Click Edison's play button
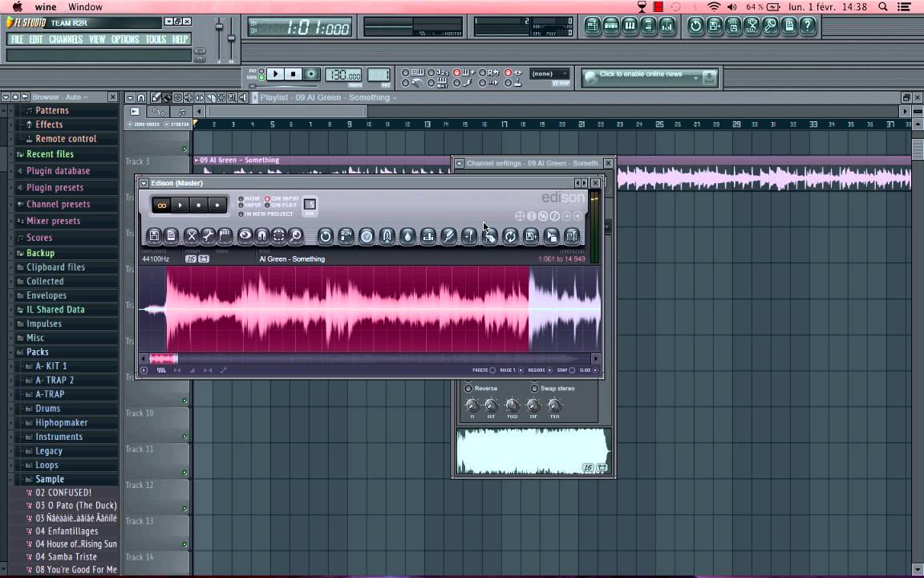 [x=180, y=206]
